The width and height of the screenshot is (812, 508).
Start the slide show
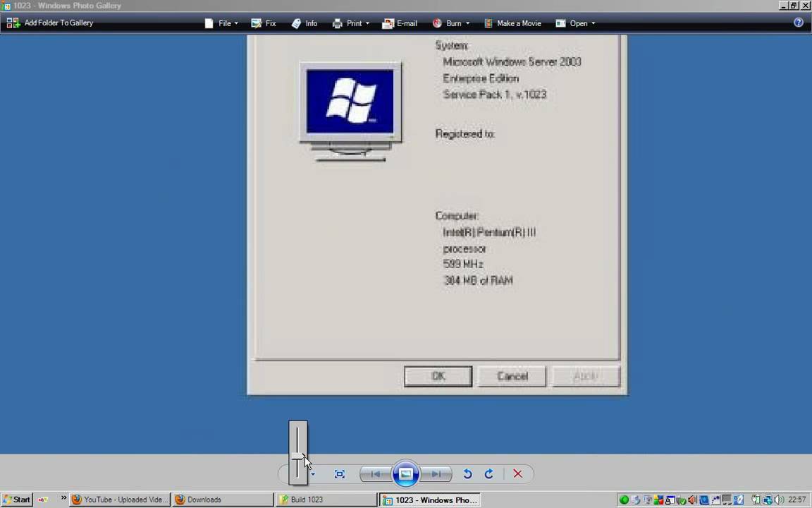[405, 473]
